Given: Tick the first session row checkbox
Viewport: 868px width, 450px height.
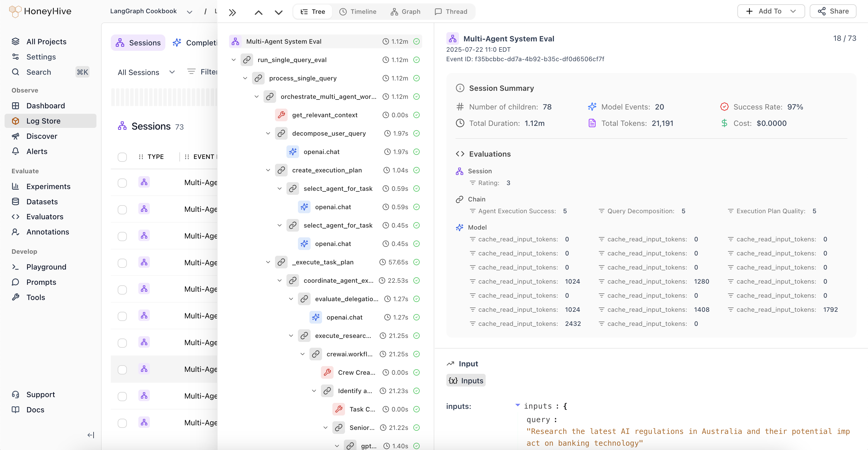Looking at the screenshot, I should coord(122,182).
